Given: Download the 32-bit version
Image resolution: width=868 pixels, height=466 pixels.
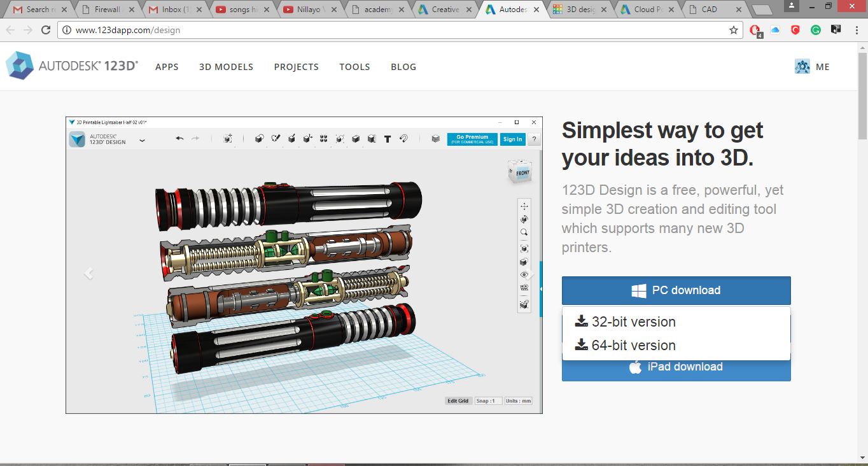Looking at the screenshot, I should (676, 321).
